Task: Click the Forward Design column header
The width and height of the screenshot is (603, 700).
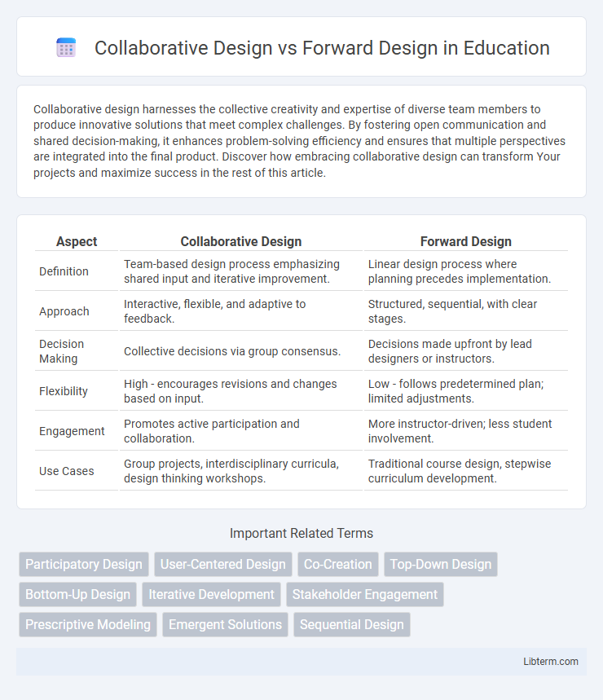Action: click(465, 241)
